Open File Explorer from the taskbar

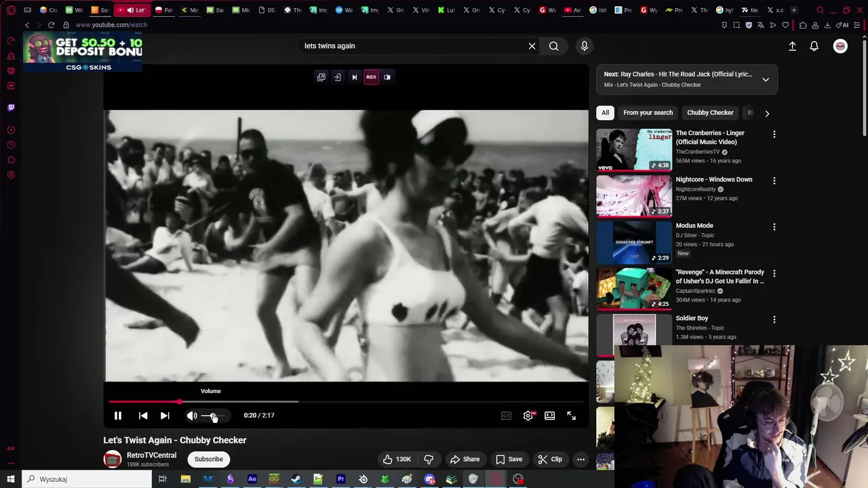pos(185,479)
